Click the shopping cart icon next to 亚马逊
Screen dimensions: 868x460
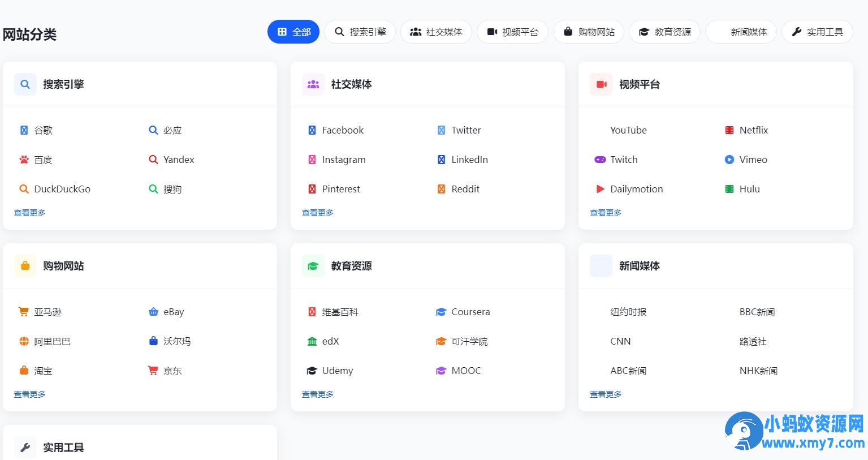point(23,312)
